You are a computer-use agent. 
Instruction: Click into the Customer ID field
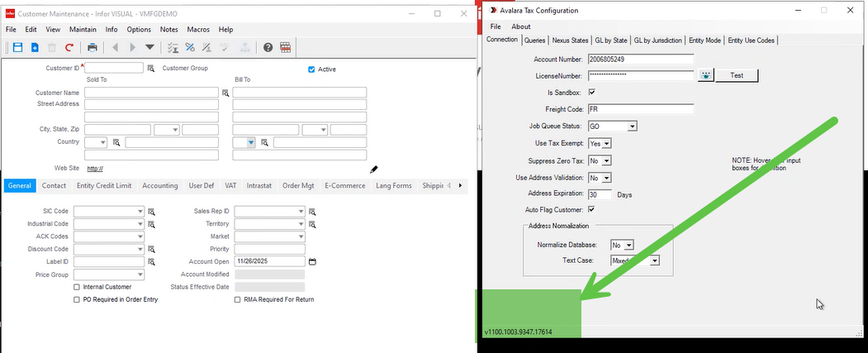(115, 68)
